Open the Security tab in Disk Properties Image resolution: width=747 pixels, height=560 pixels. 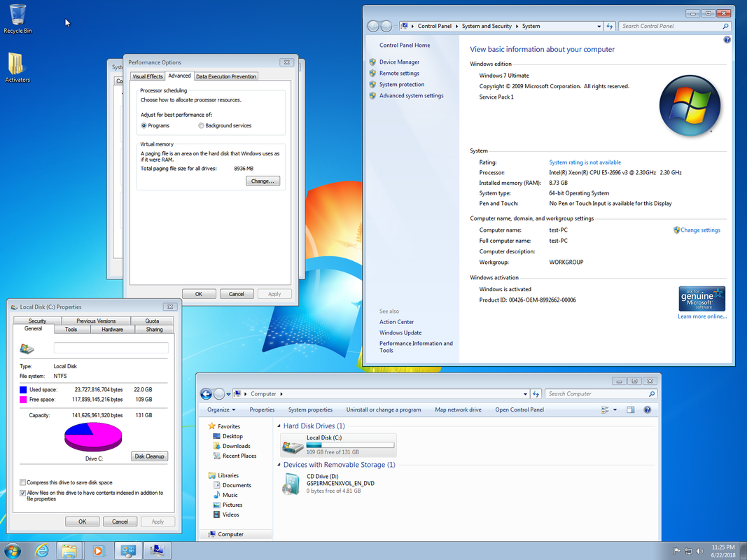pyautogui.click(x=37, y=321)
